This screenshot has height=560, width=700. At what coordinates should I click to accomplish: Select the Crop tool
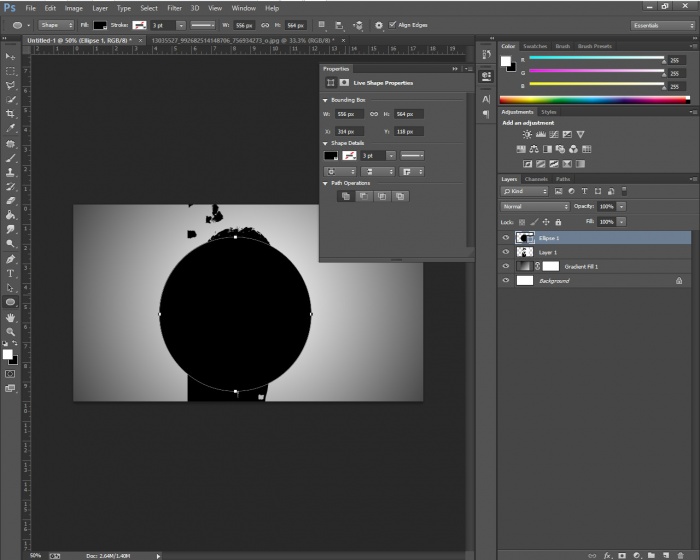pyautogui.click(x=10, y=114)
